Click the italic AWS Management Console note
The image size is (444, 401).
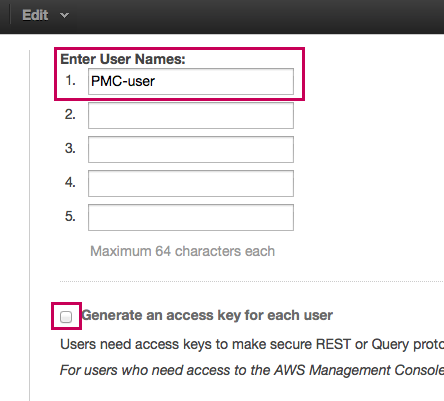point(252,370)
